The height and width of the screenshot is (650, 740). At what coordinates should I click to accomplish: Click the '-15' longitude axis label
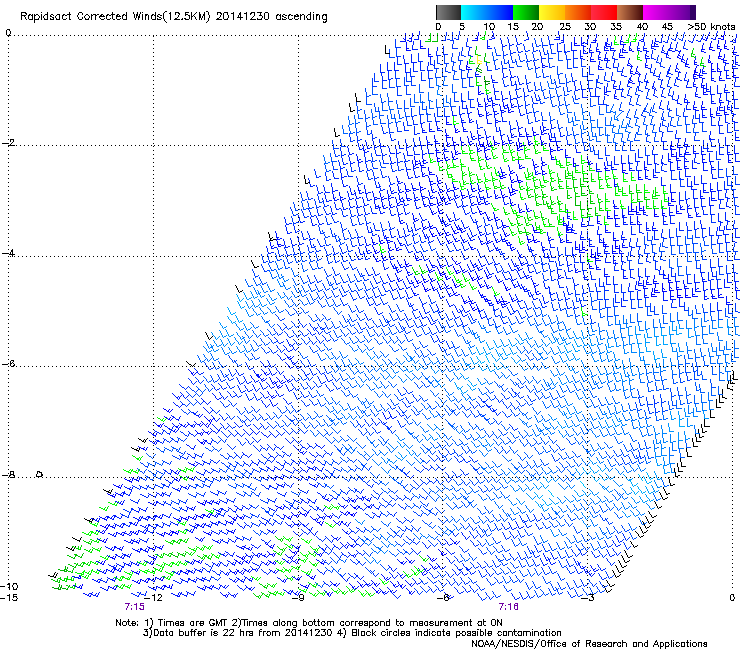9,598
